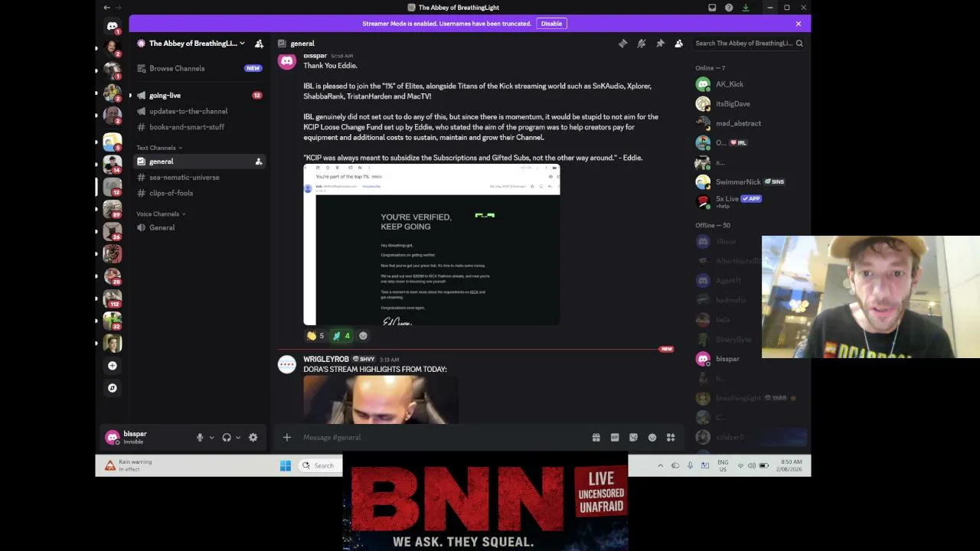The image size is (980, 551).
Task: Open Discord direct messages home
Action: (113, 27)
